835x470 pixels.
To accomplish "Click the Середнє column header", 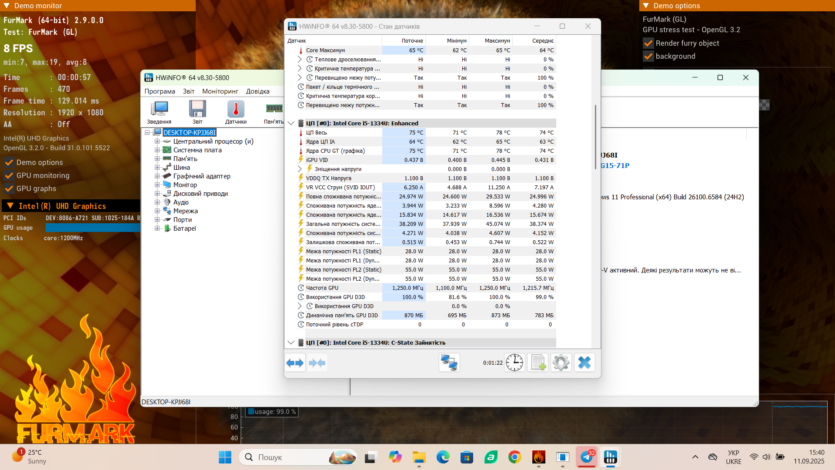I will (x=534, y=40).
